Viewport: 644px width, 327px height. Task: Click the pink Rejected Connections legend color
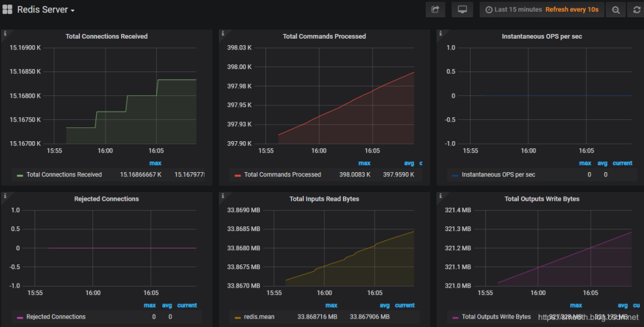coord(20,317)
